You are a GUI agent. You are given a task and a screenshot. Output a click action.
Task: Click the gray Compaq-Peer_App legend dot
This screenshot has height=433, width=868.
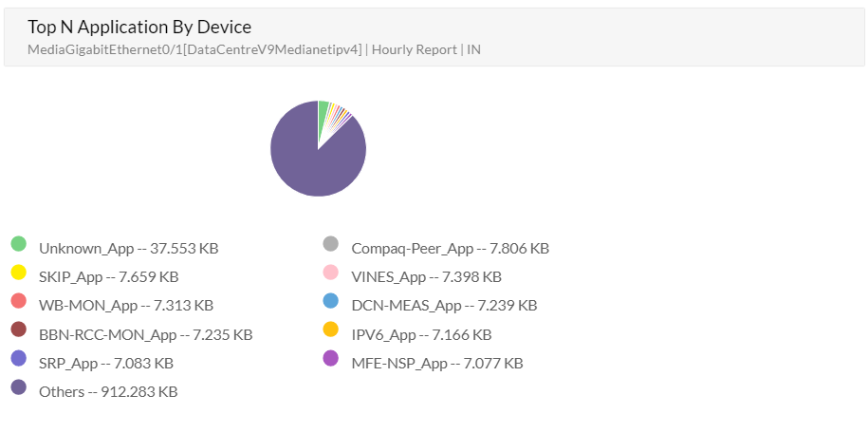[x=330, y=244]
